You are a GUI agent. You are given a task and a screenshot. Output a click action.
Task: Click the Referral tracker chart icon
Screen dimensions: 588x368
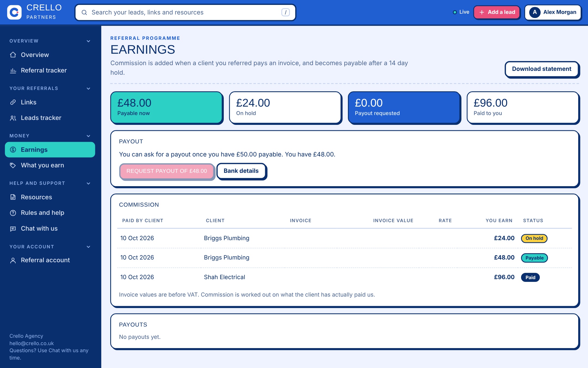[13, 70]
